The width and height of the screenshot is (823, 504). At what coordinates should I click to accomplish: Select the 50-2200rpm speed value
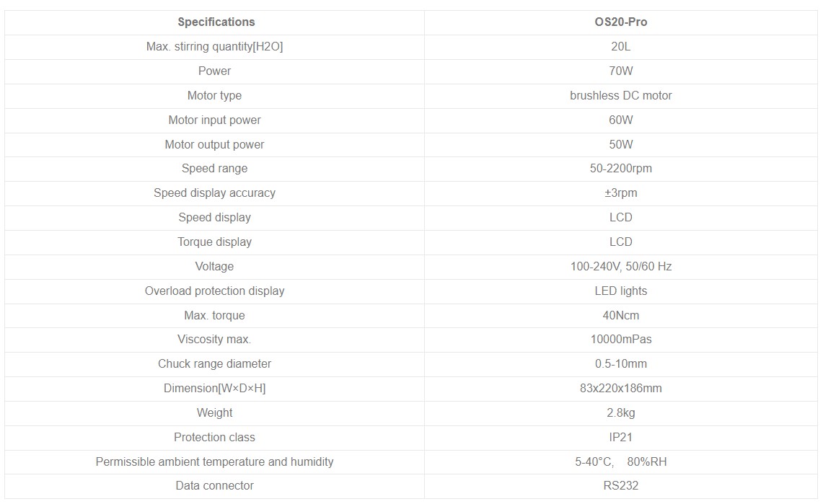(620, 169)
